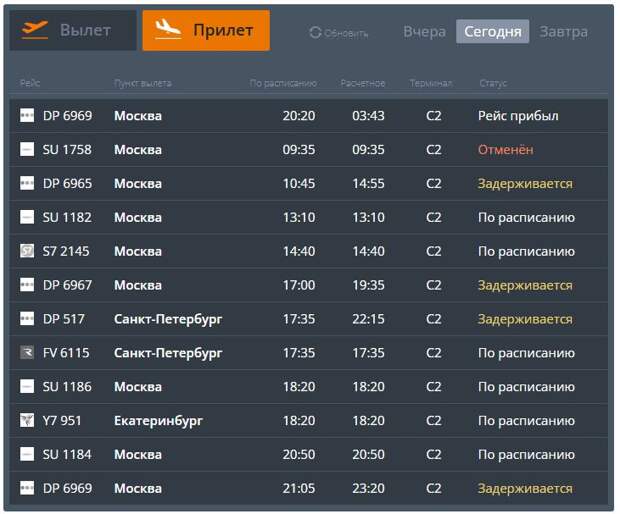Sort by the Рейс column header
This screenshot has height=514, width=620.
(x=30, y=83)
